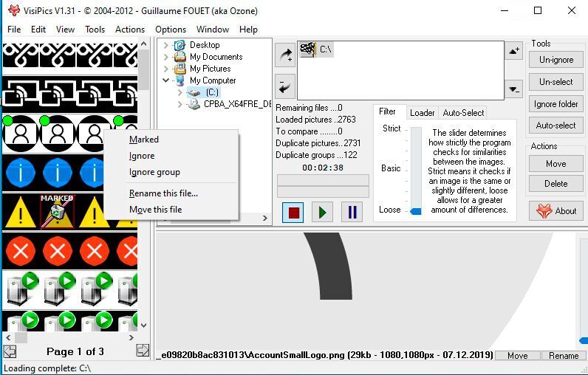Select the C:\ entry in folder list
The width and height of the screenshot is (588, 375).
316,49
